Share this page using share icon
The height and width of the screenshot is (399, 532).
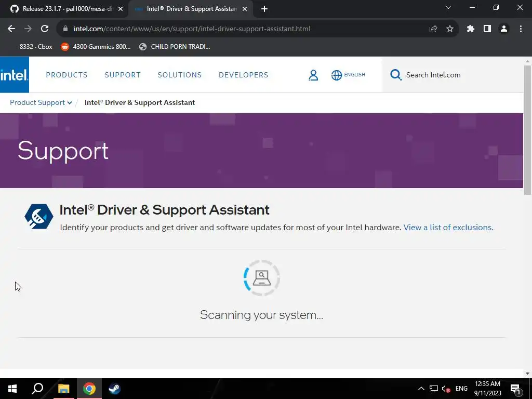point(433,29)
